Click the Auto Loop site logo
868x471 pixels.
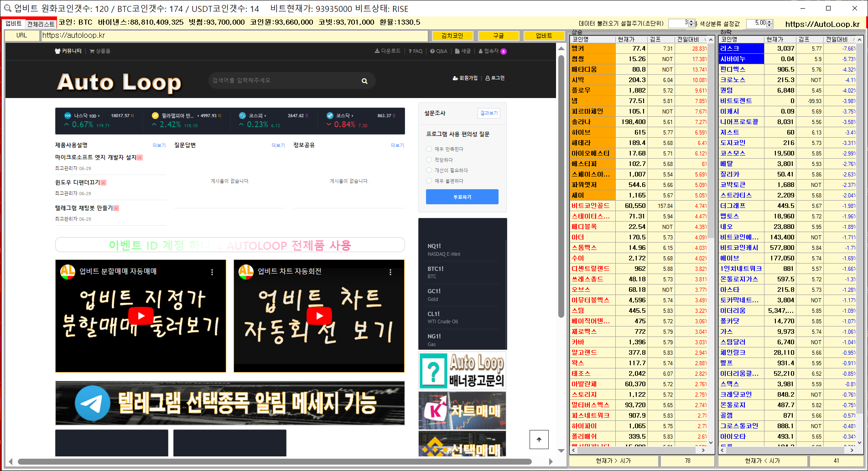pos(119,83)
